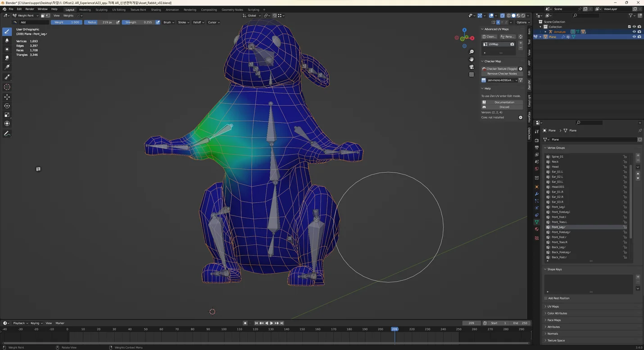Open the Texture properties checker icon

click(x=536, y=238)
